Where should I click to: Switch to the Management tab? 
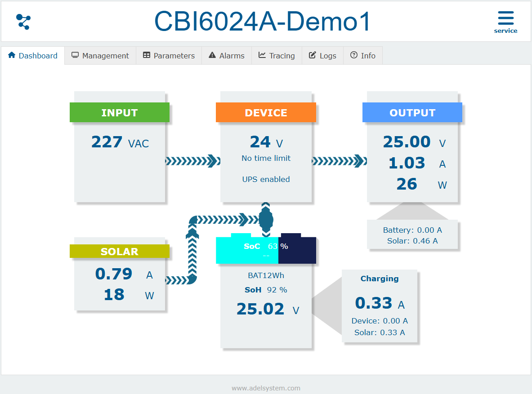point(100,56)
